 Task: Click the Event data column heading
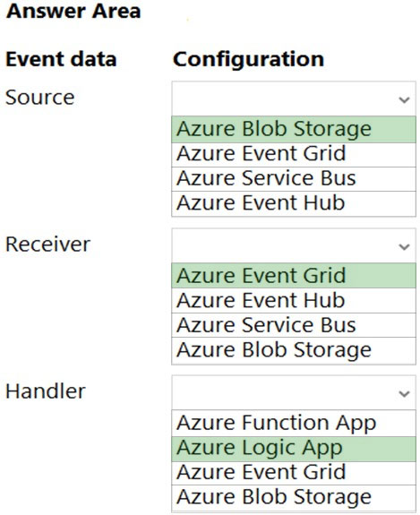pyautogui.click(x=61, y=59)
